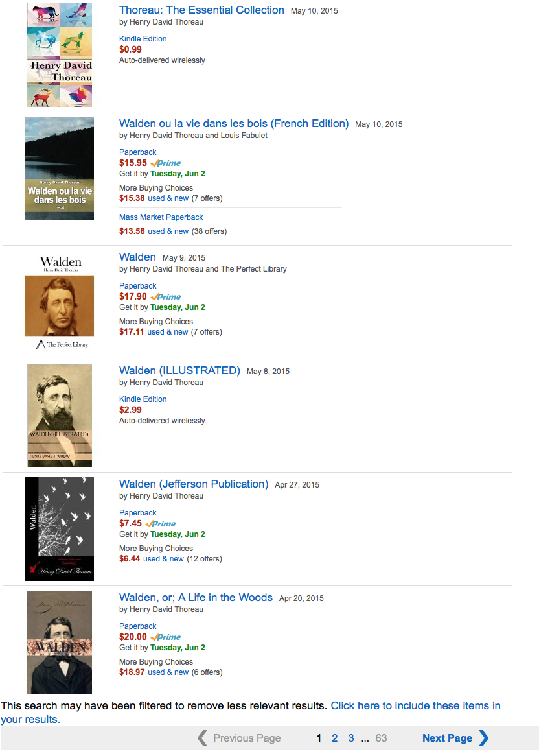The image size is (539, 756).
Task: Open Walden ou la vie dans les bois title
Action: click(234, 123)
